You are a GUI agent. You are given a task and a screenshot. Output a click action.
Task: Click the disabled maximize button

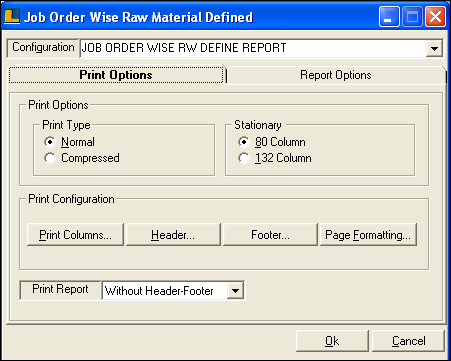pos(412,16)
